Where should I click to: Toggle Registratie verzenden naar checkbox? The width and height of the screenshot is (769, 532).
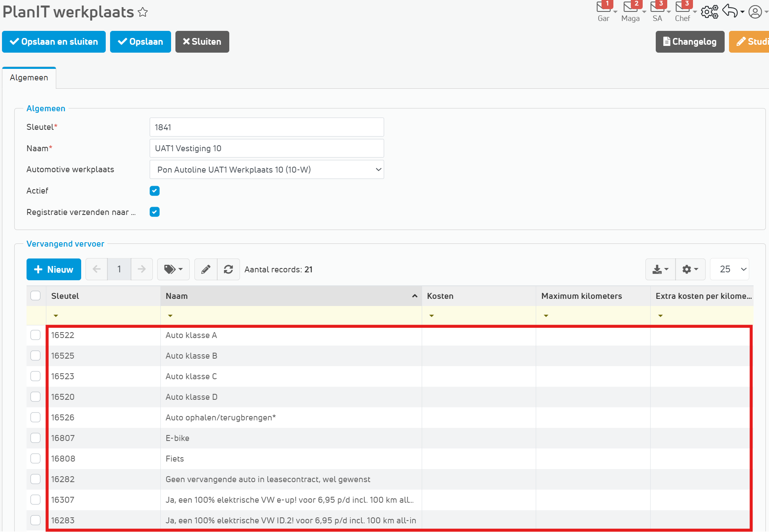154,212
